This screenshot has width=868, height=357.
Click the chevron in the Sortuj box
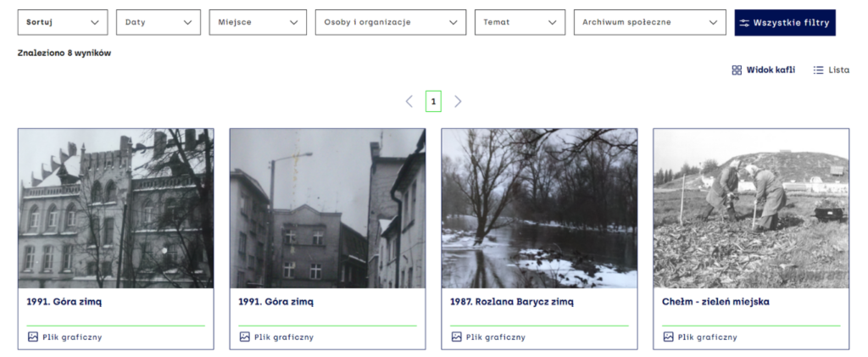tap(95, 23)
